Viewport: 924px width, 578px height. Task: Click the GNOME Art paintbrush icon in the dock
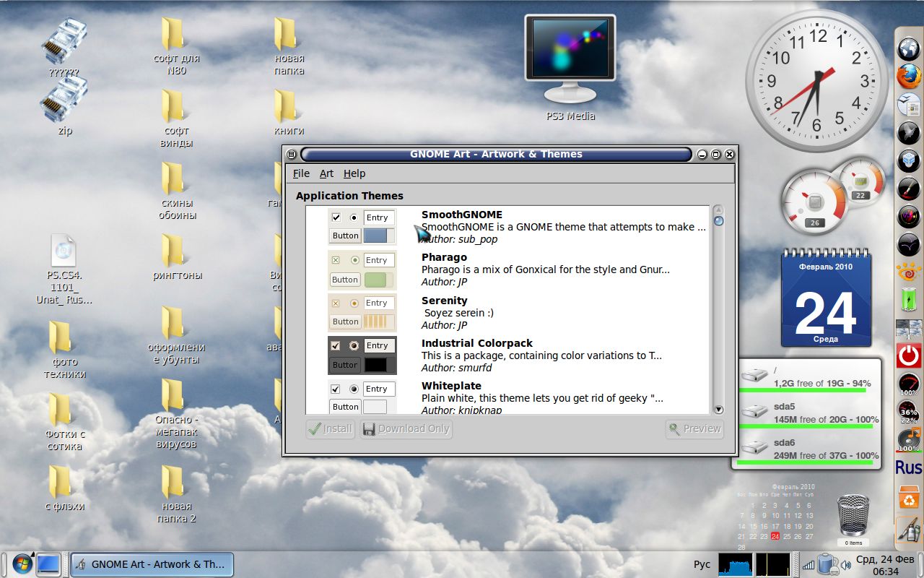click(908, 531)
